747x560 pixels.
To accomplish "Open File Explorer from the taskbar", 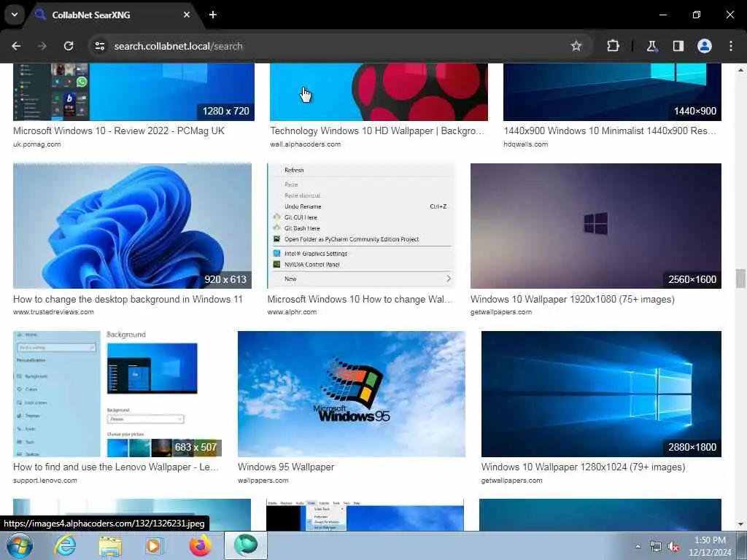I will pyautogui.click(x=110, y=545).
